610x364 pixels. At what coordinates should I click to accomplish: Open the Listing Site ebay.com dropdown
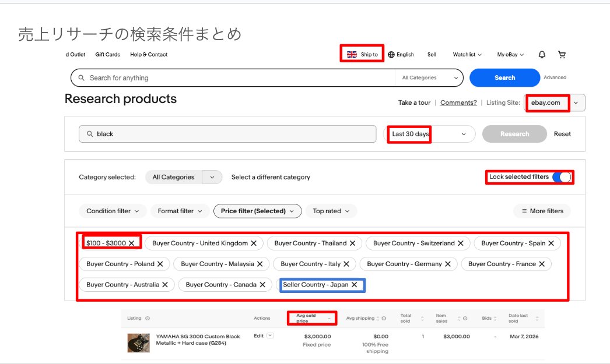576,103
